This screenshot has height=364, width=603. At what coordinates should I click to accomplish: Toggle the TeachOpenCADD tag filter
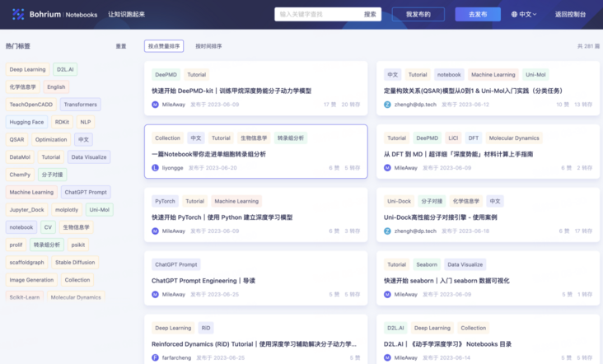click(x=30, y=105)
